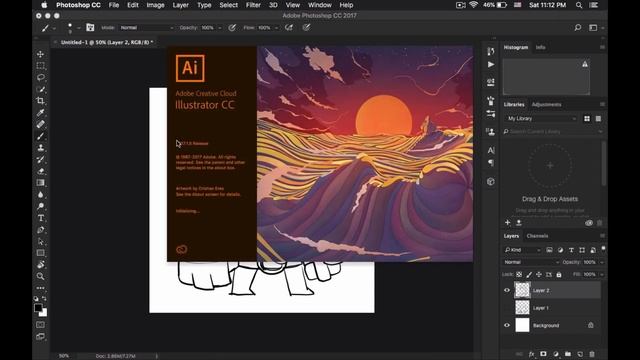Click the Search Current Library field
The height and width of the screenshot is (360, 640).
click(553, 131)
